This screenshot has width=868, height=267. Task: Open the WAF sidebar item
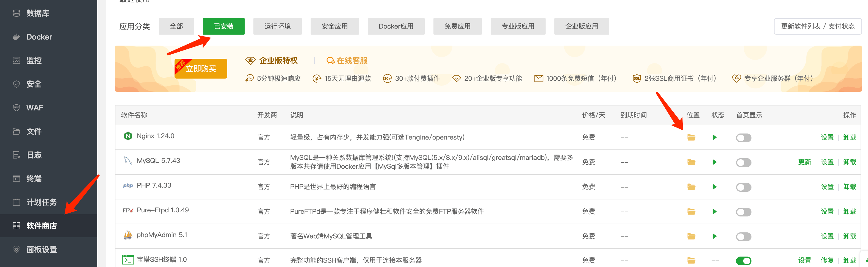(x=49, y=107)
